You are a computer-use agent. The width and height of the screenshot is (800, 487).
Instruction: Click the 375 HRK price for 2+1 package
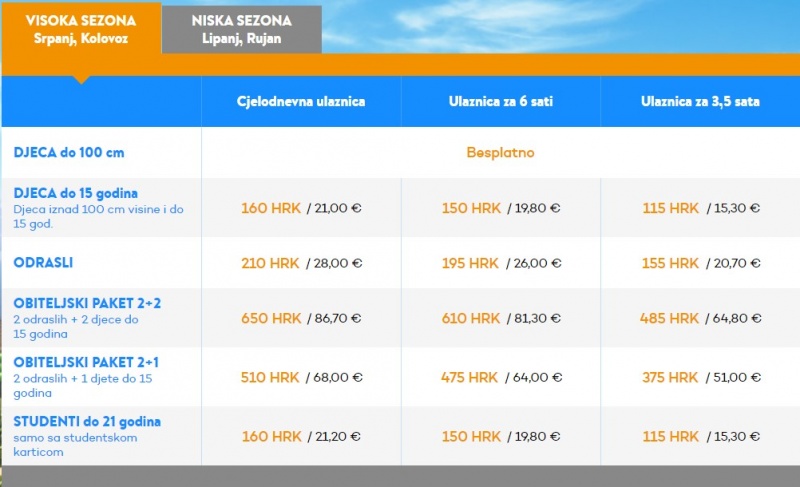[x=670, y=378]
